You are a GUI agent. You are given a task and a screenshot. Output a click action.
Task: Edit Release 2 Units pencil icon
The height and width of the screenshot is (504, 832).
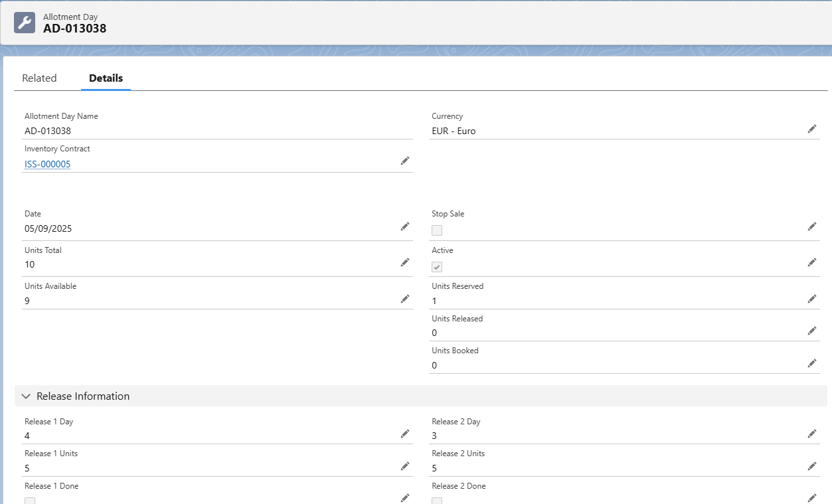tap(811, 466)
